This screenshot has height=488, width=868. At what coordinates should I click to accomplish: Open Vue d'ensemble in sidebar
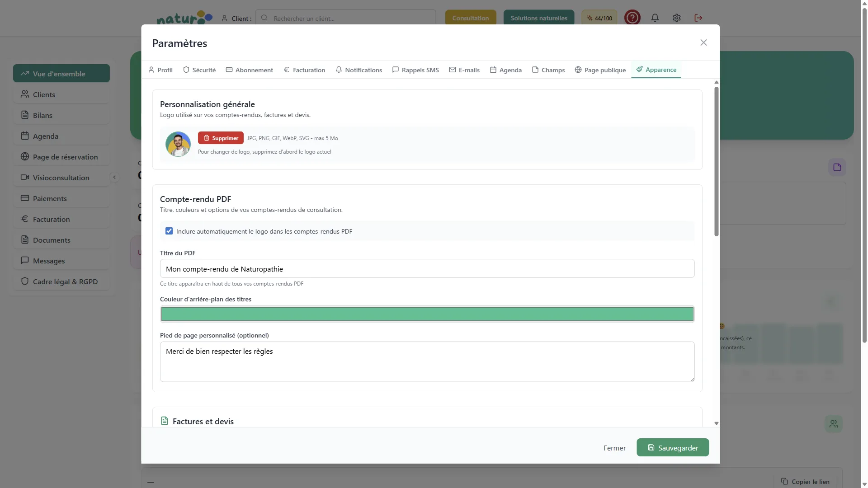pos(61,73)
